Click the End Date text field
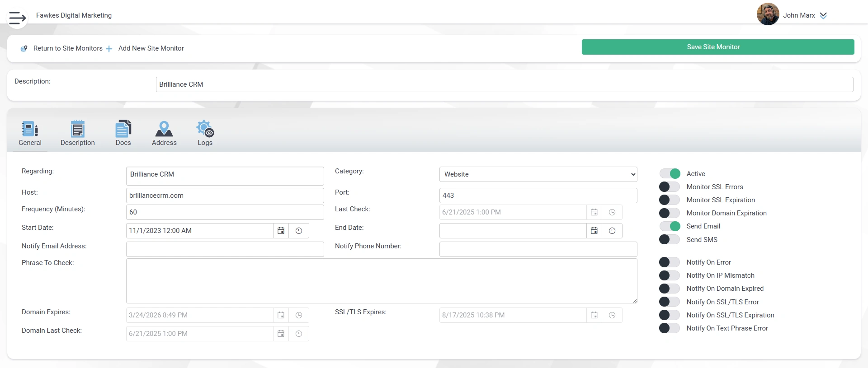 click(x=513, y=231)
